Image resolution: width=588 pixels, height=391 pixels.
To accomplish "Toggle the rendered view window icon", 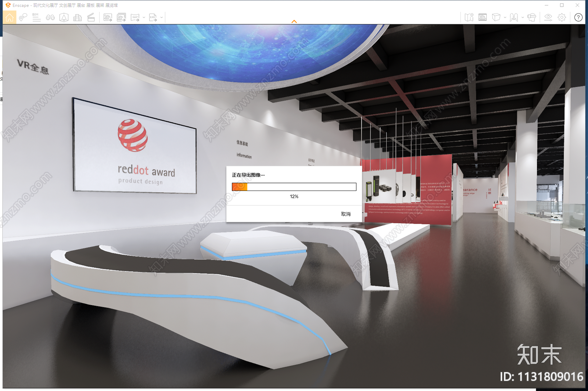I will coord(483,17).
